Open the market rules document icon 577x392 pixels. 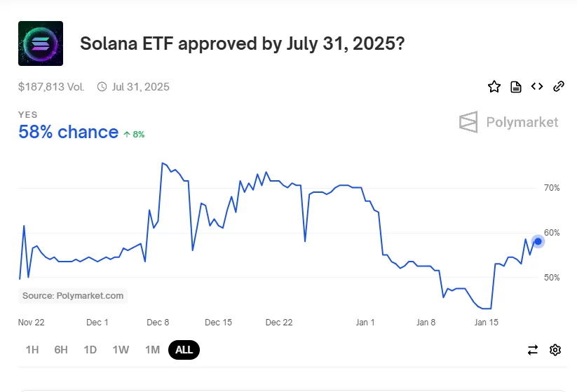coord(516,87)
